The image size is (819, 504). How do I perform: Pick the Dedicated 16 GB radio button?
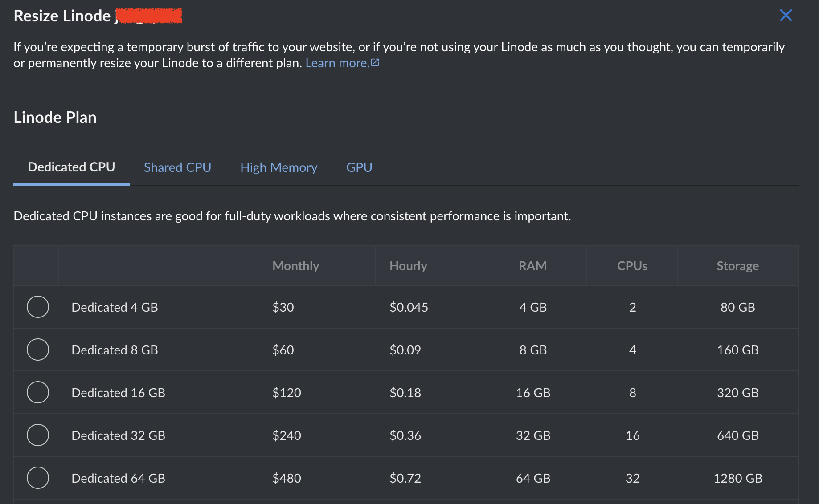(38, 392)
